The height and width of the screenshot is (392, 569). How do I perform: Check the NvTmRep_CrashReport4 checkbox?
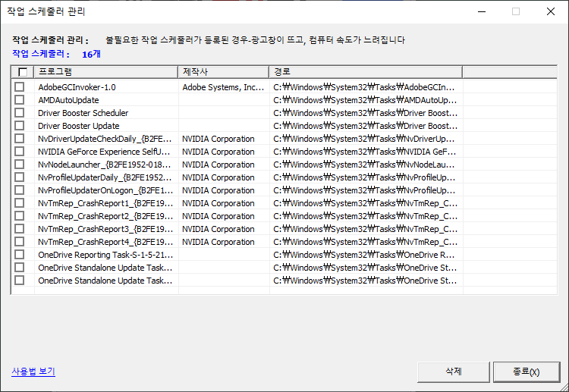click(x=20, y=242)
